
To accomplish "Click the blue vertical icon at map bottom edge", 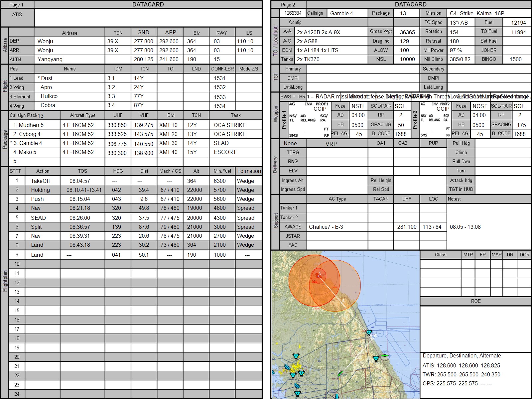I will point(336,396).
